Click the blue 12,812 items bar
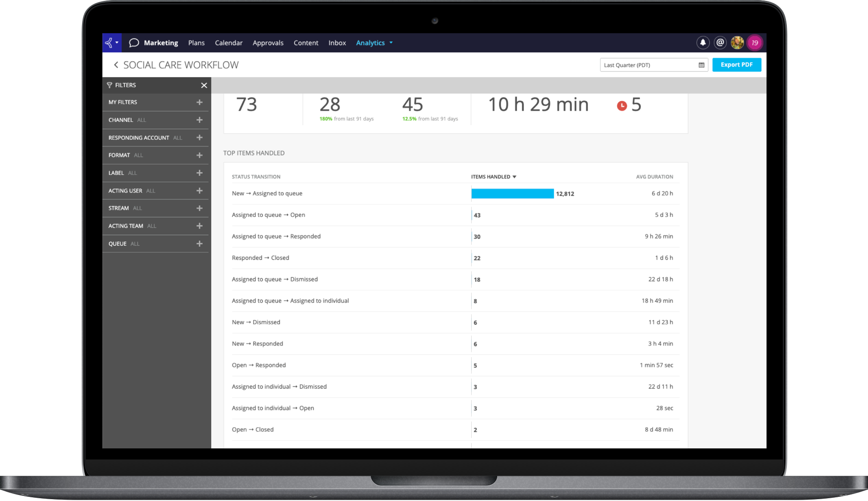868x501 pixels. click(512, 194)
